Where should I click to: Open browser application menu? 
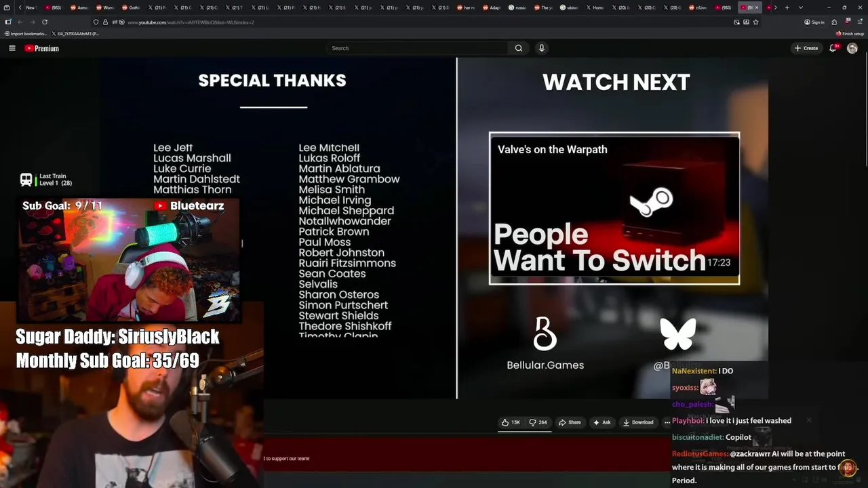coord(860,22)
